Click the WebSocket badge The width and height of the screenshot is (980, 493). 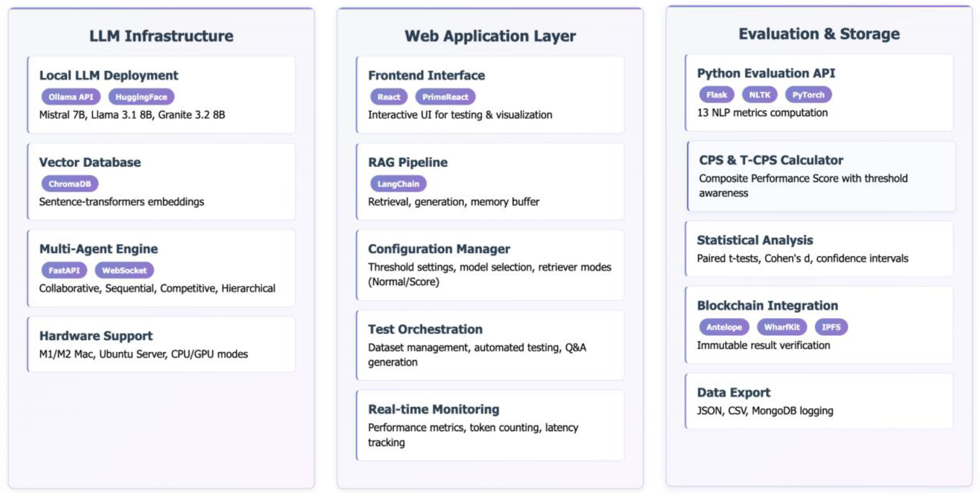coord(124,271)
